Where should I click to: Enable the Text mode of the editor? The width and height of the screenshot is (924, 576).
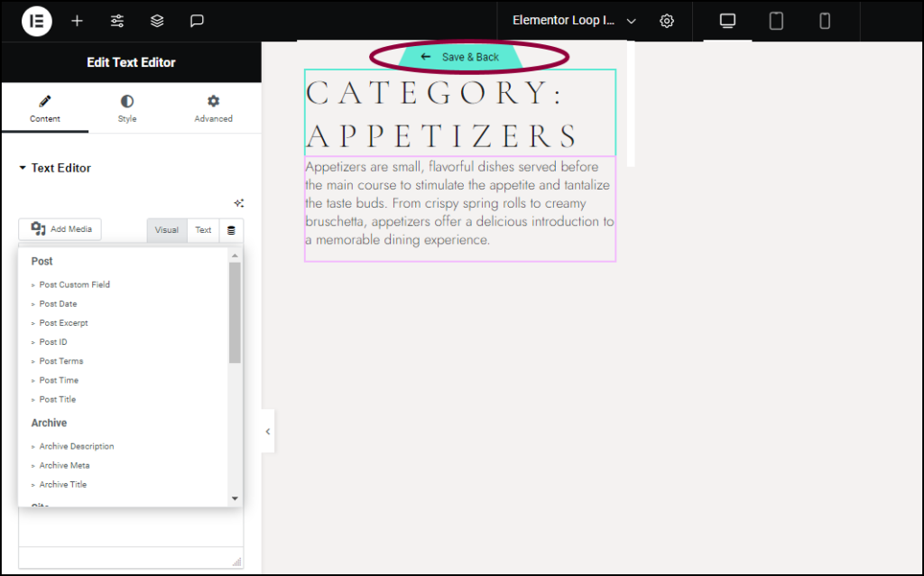click(203, 230)
